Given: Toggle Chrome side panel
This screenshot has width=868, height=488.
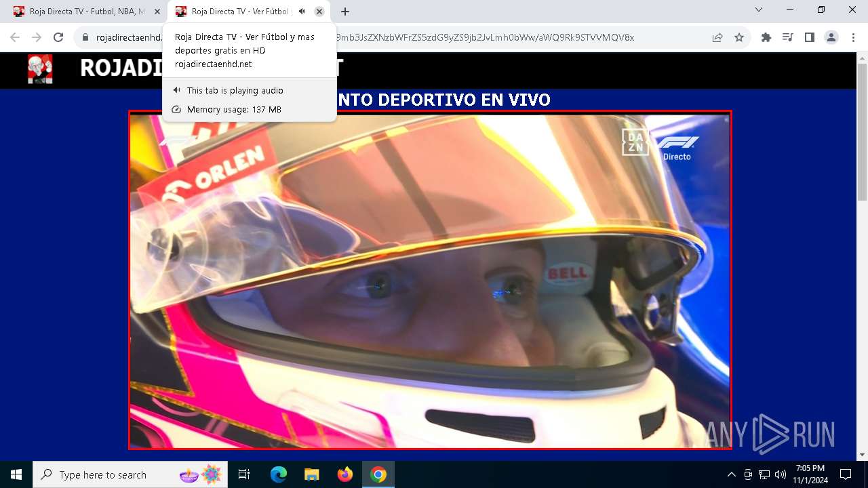Looking at the screenshot, I should 810,37.
